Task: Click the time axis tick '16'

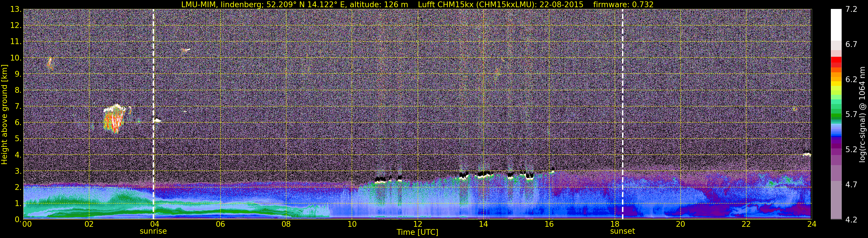Action: pos(549,224)
